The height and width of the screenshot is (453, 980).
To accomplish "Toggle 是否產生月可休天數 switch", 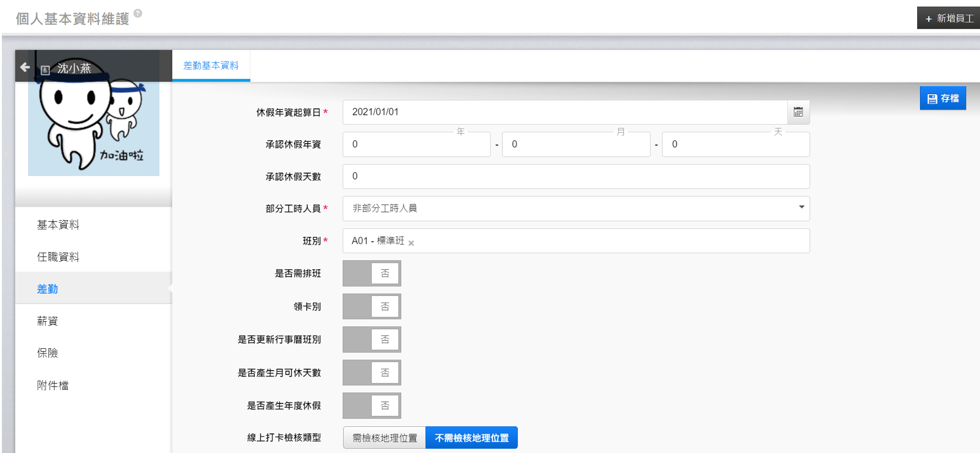I will click(371, 373).
